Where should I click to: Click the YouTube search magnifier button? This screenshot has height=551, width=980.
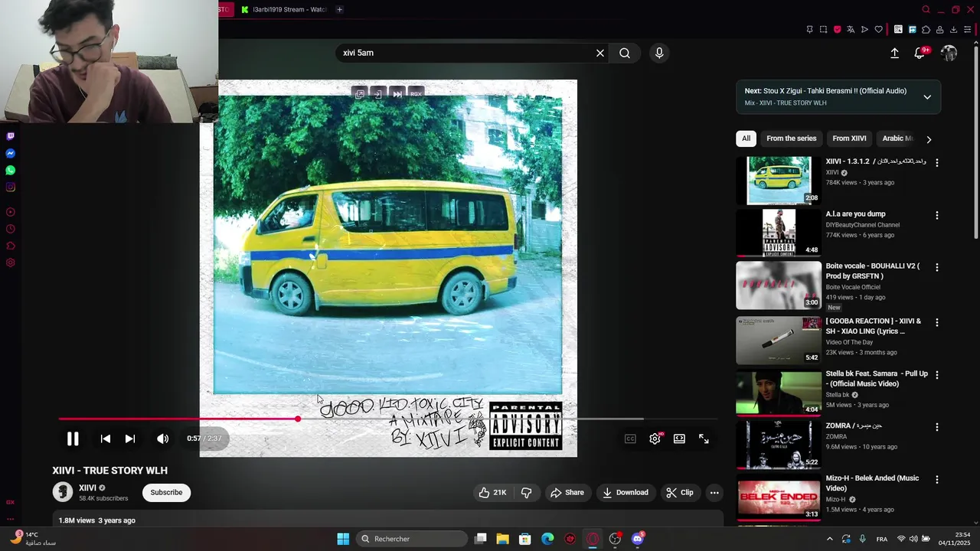[625, 53]
